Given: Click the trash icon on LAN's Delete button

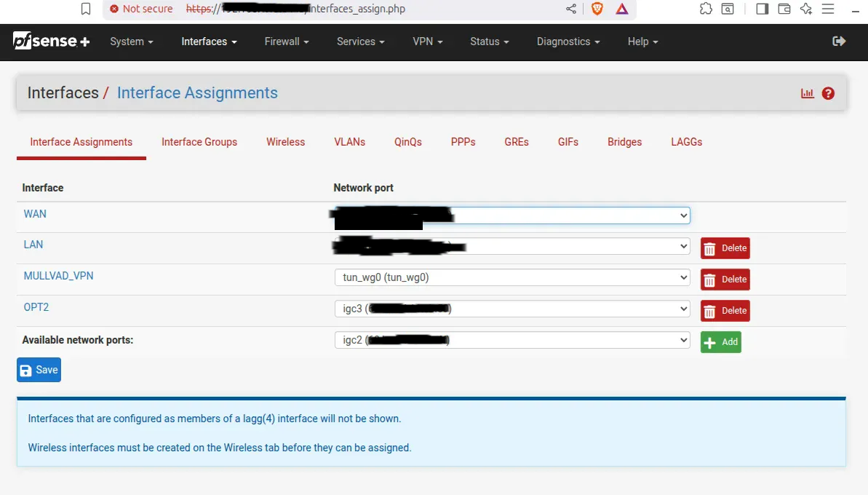Looking at the screenshot, I should (x=711, y=247).
